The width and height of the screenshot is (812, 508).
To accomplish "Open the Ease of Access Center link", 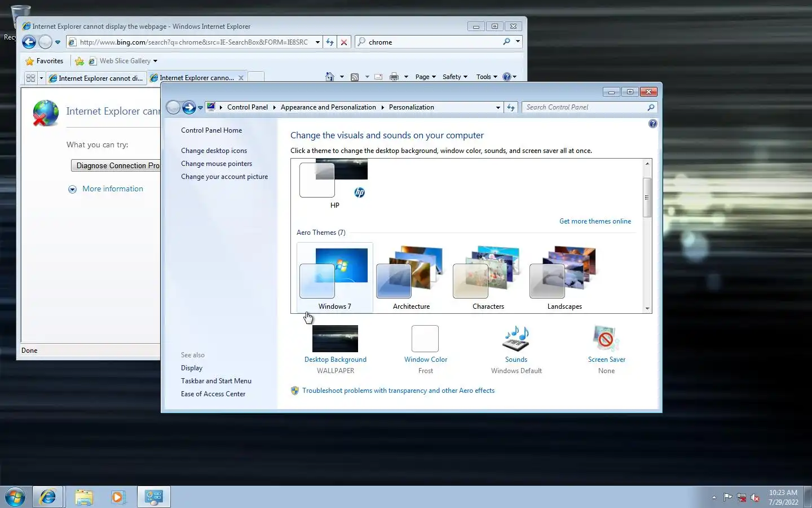I will click(213, 394).
